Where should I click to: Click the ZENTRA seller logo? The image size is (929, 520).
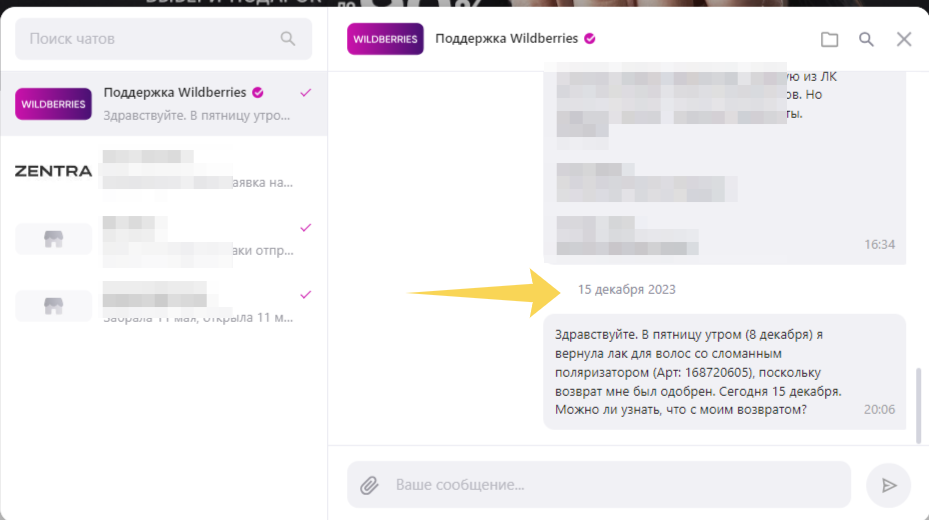pyautogui.click(x=53, y=171)
